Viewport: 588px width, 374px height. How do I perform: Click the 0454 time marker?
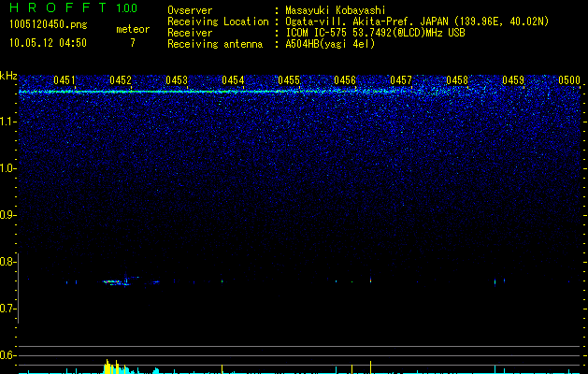pos(233,79)
